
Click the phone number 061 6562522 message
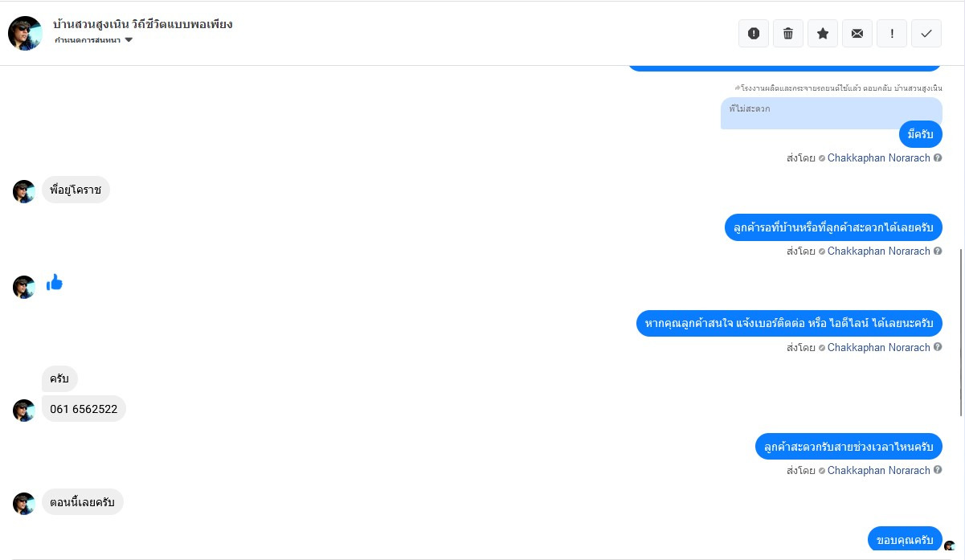point(84,409)
